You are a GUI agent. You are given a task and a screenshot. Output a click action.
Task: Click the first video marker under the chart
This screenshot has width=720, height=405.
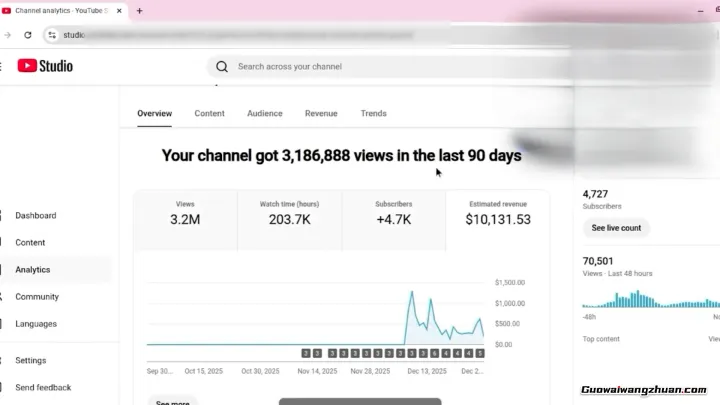[306, 353]
